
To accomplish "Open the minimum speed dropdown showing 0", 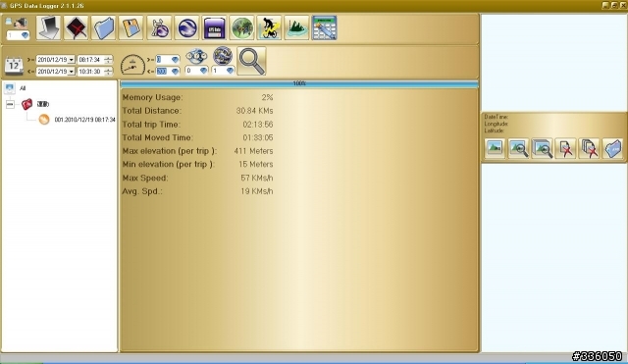I will 175,60.
